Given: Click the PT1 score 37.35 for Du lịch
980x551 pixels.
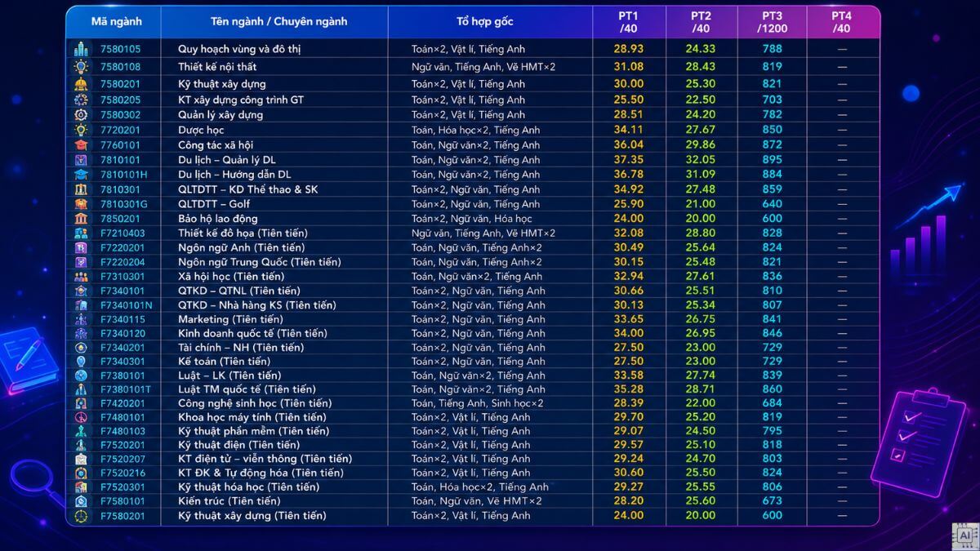Looking at the screenshot, I should click(629, 159).
